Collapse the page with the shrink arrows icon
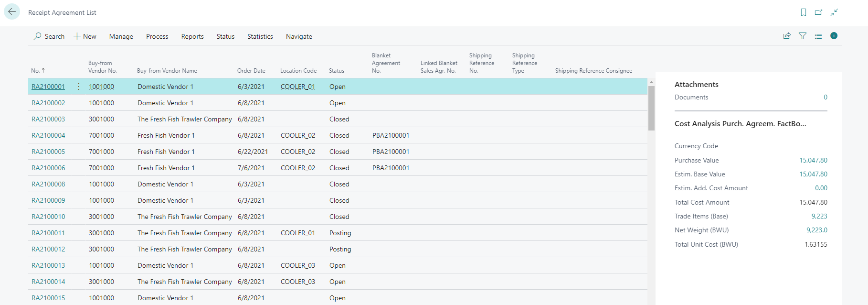 [834, 12]
